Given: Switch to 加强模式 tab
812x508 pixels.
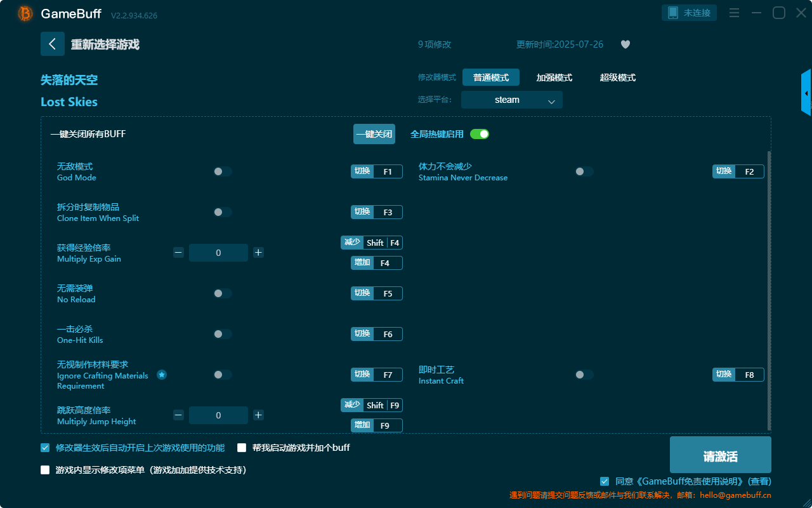Looking at the screenshot, I should coord(554,77).
